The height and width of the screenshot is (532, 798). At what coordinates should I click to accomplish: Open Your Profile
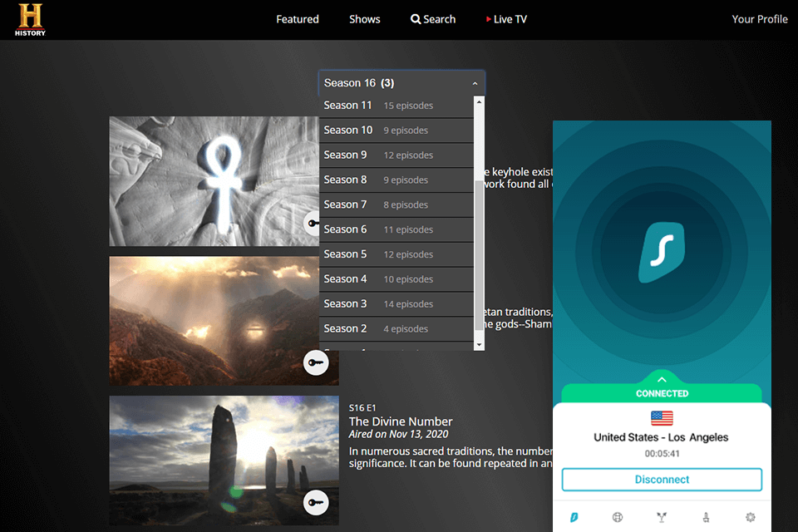pos(759,19)
